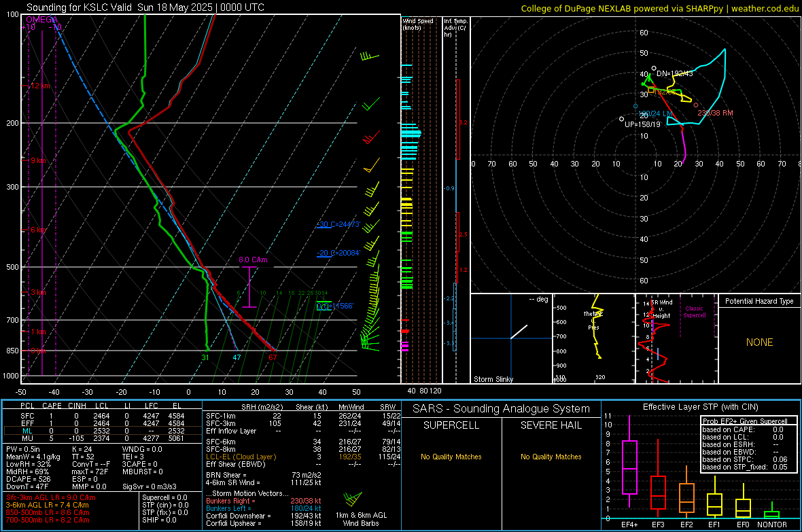Select the EFF parcel row
The image size is (802, 532).
tap(103, 423)
